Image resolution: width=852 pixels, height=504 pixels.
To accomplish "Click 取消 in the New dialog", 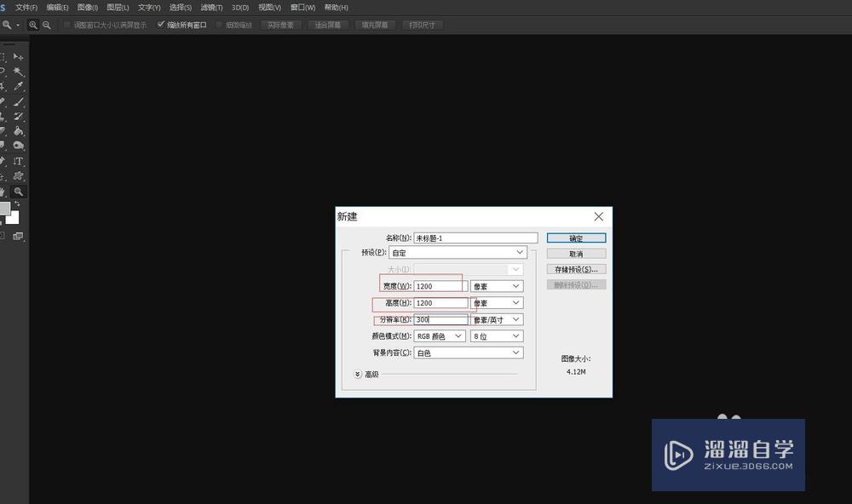I will coord(576,254).
